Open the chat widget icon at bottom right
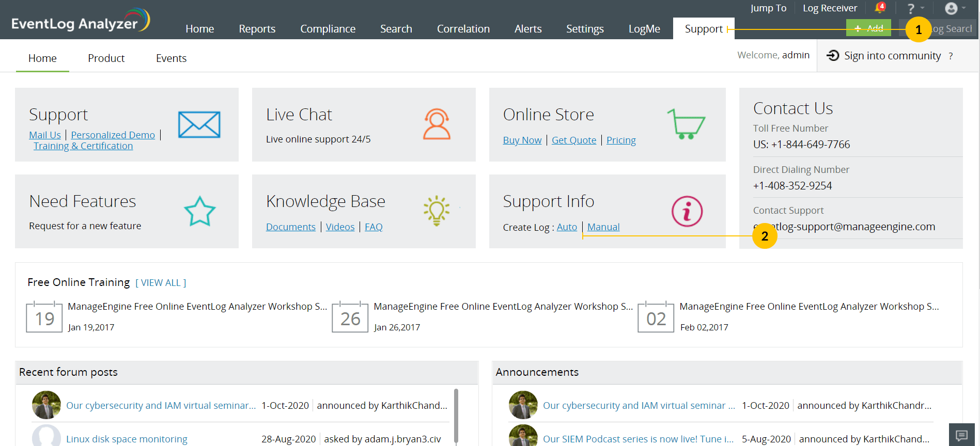The width and height of the screenshot is (980, 446). 961,435
